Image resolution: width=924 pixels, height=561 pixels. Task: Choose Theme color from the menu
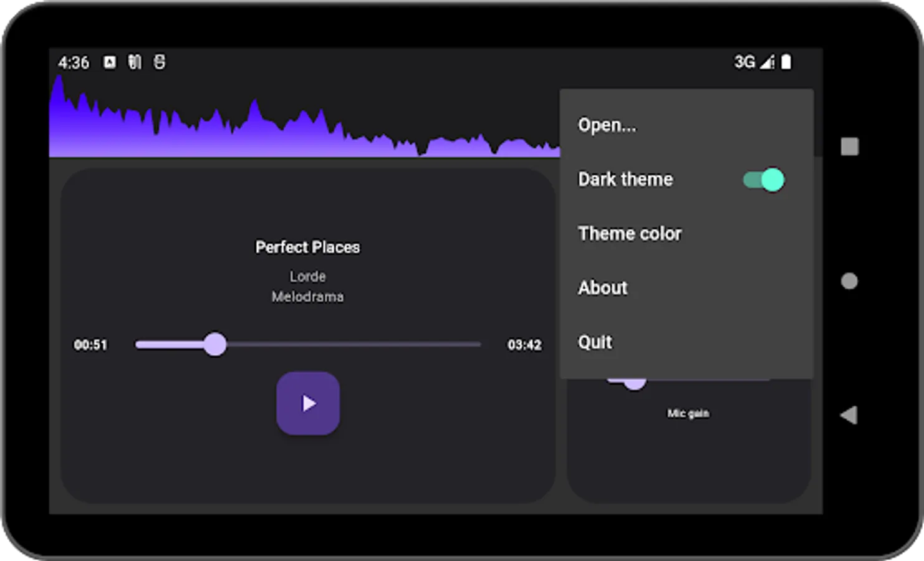click(686, 234)
